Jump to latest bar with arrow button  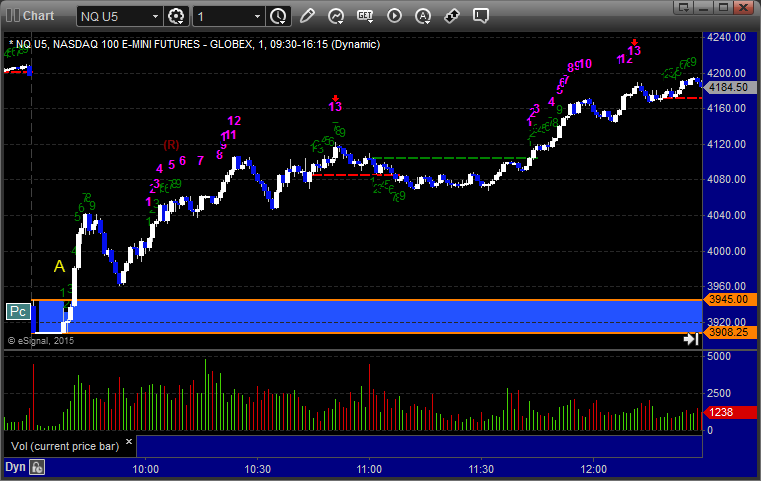(x=690, y=340)
